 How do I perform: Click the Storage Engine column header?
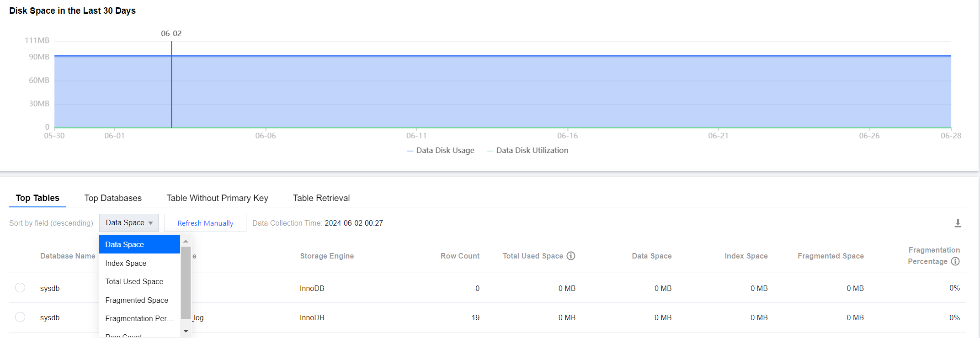tap(327, 256)
